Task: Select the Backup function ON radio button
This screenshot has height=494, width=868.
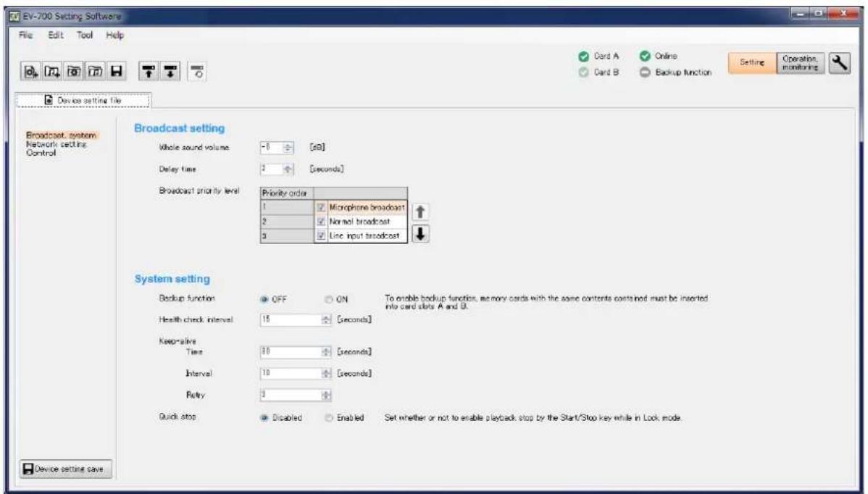Action: click(x=329, y=299)
